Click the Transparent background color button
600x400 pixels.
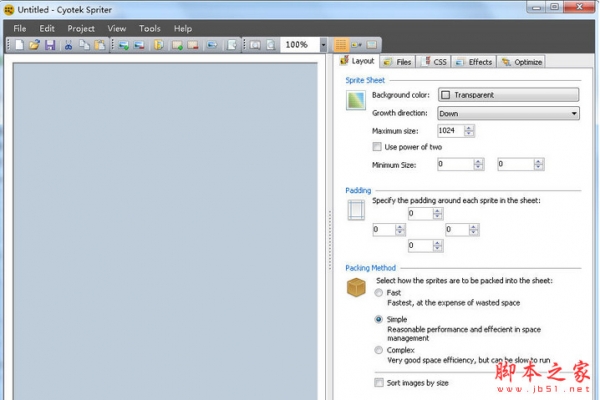pyautogui.click(x=508, y=95)
